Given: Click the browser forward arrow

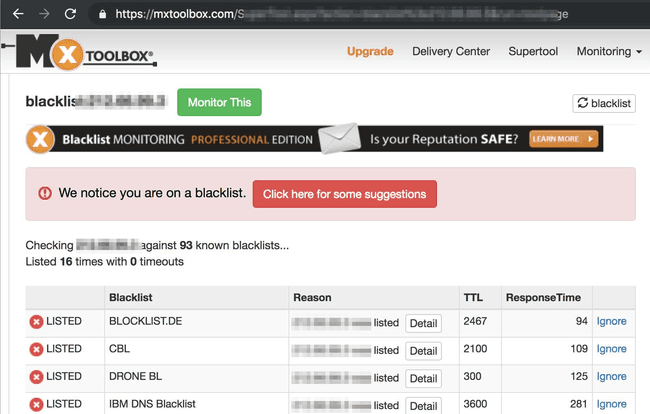Looking at the screenshot, I should (x=44, y=14).
